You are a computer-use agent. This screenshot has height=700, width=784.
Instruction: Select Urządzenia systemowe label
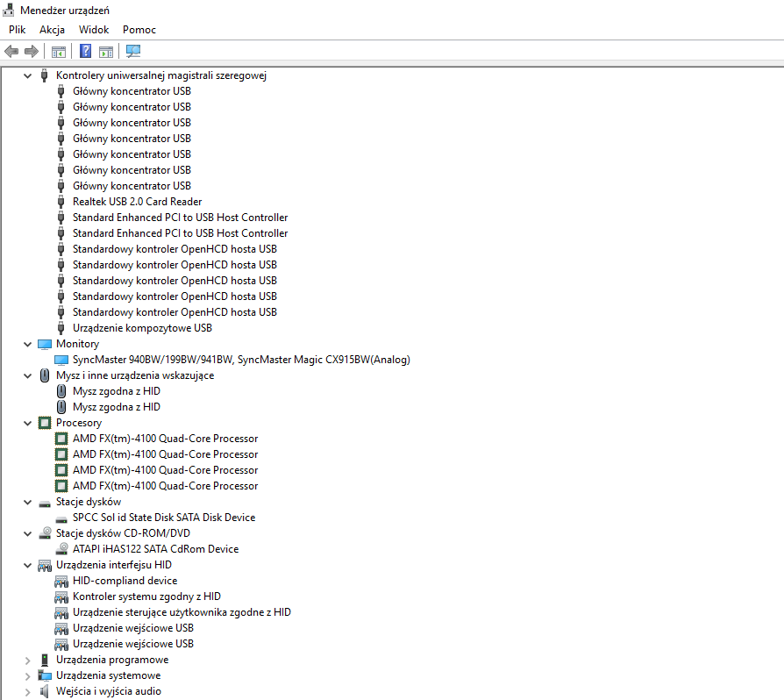(x=108, y=675)
